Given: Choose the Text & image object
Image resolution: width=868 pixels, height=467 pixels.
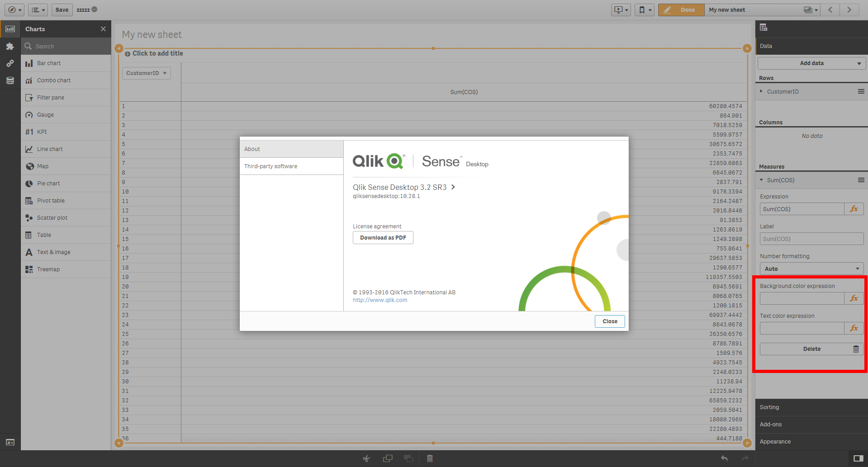Looking at the screenshot, I should coord(66,252).
